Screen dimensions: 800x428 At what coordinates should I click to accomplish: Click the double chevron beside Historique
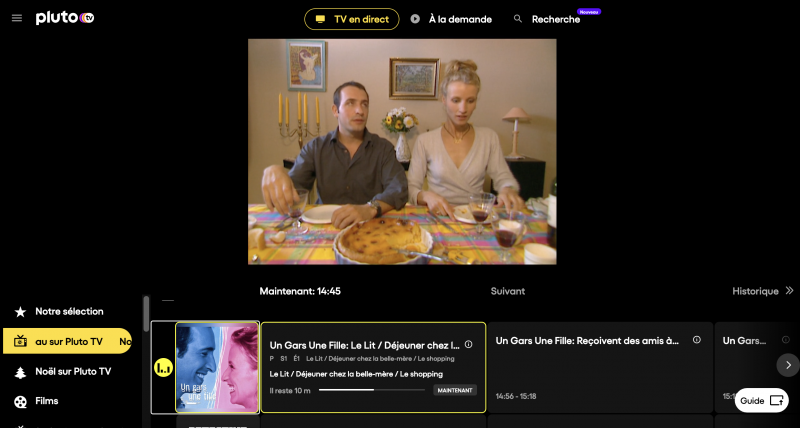tap(789, 291)
